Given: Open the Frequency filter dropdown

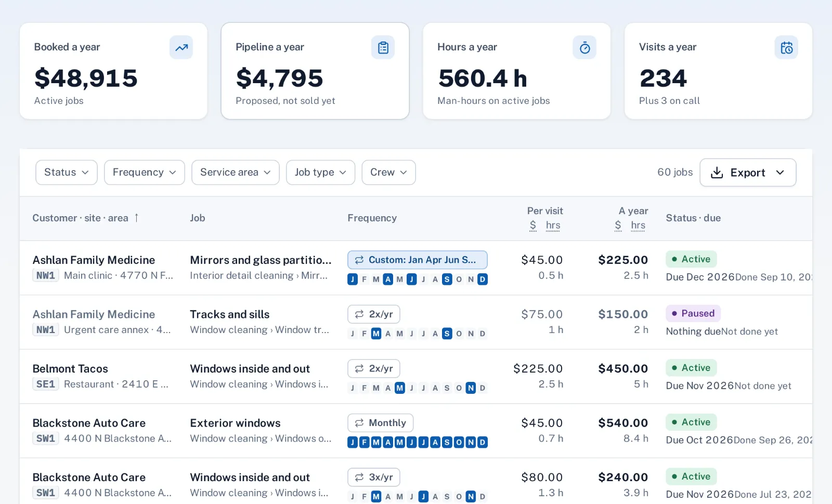Looking at the screenshot, I should point(145,173).
